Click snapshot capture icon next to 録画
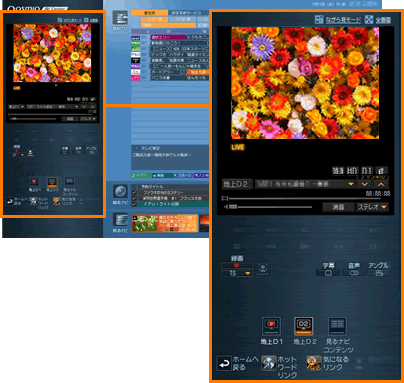Viewport: 404px width, 383px height. [x=263, y=268]
